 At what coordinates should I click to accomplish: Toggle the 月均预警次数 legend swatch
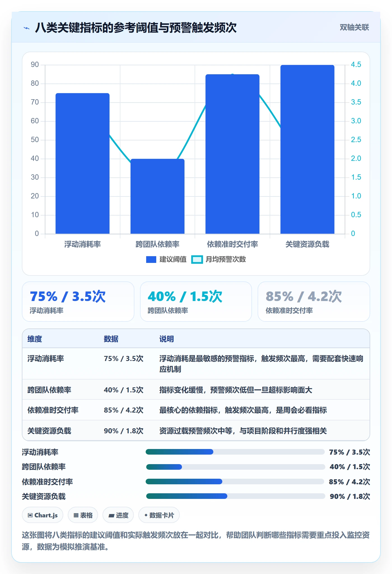click(x=197, y=260)
